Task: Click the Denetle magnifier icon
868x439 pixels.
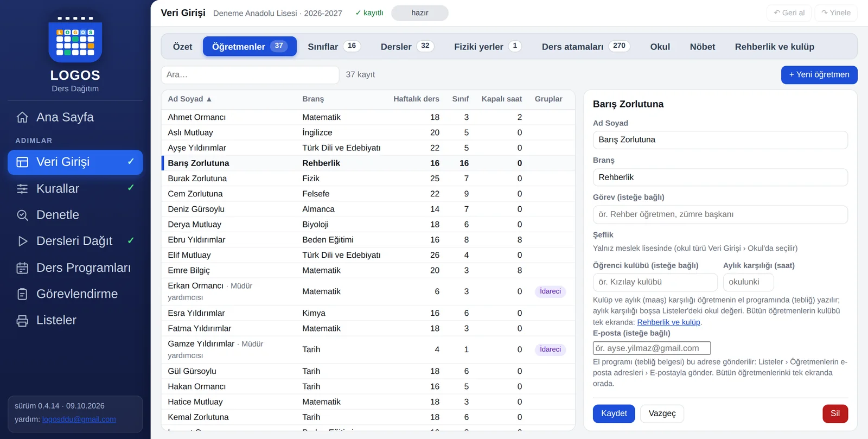Action: 22,215
